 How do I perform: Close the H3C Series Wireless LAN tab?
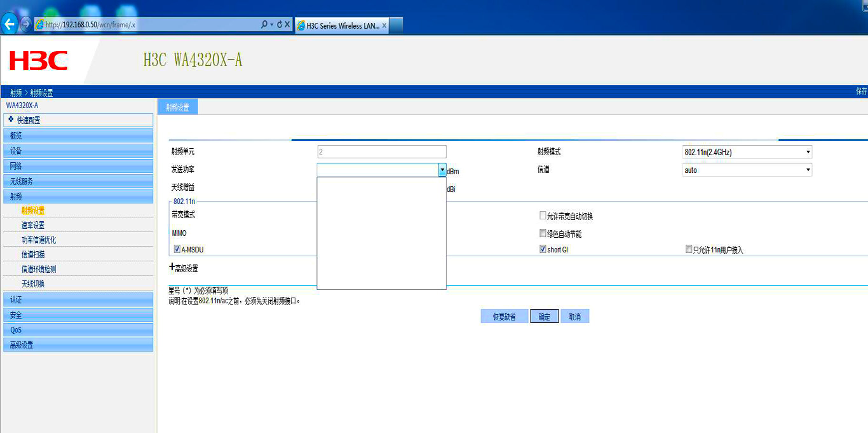click(384, 25)
